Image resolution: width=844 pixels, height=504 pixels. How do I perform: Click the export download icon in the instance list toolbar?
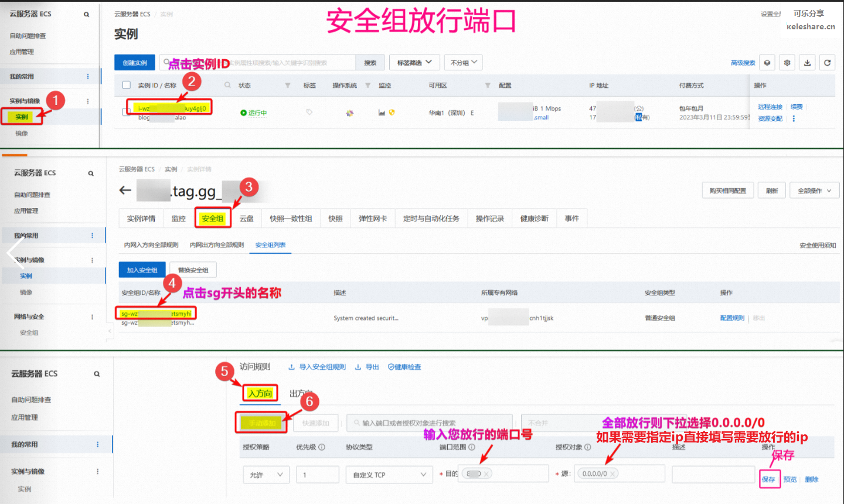coord(807,63)
